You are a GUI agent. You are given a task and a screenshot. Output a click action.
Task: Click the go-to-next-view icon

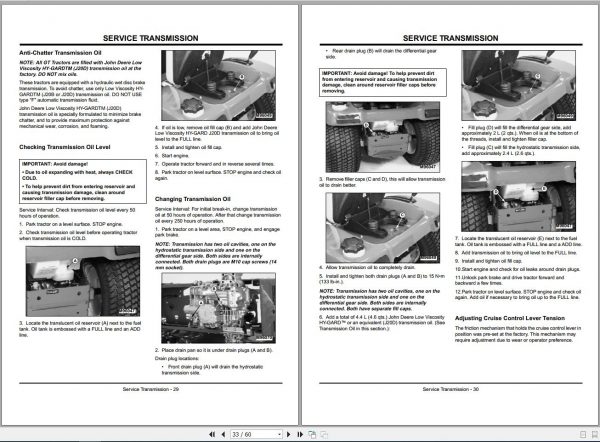coord(324,434)
